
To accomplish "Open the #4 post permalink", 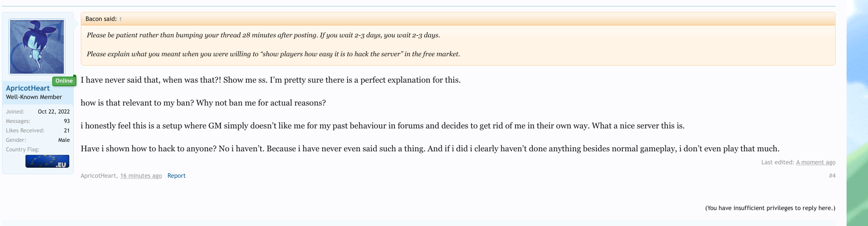I will tap(832, 176).
